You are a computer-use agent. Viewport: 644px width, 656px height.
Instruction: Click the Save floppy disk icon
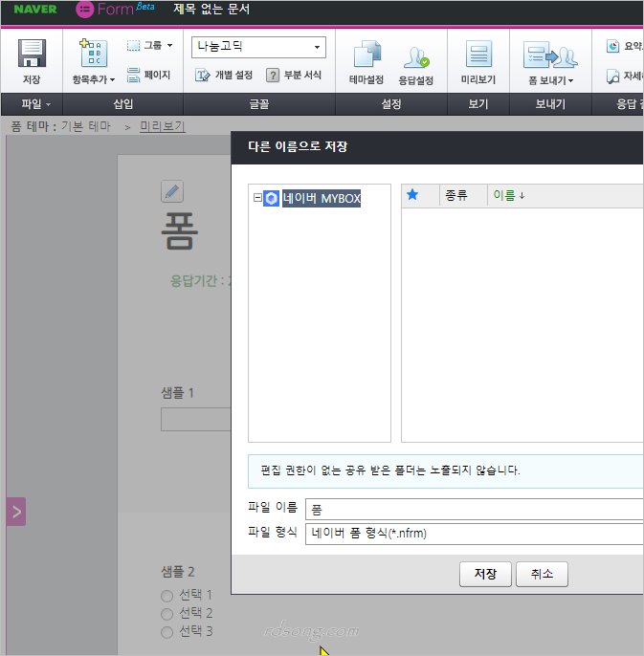click(x=32, y=55)
